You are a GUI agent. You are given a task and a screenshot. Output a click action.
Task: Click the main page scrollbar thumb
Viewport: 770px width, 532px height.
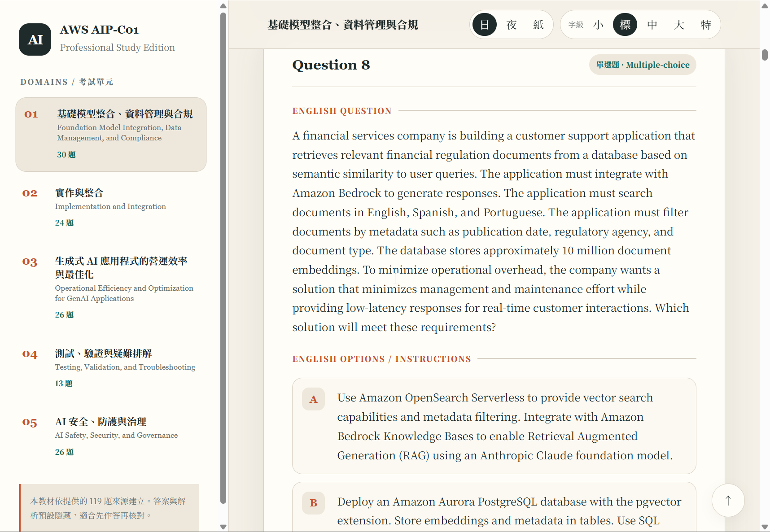tap(765, 55)
